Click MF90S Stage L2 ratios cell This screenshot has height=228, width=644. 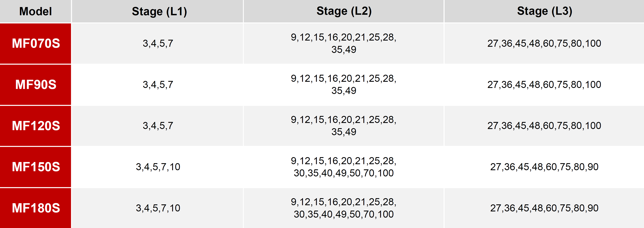tap(344, 85)
